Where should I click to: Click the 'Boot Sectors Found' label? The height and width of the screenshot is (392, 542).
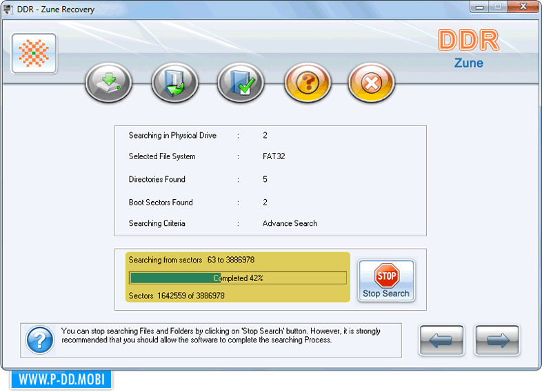[161, 203]
